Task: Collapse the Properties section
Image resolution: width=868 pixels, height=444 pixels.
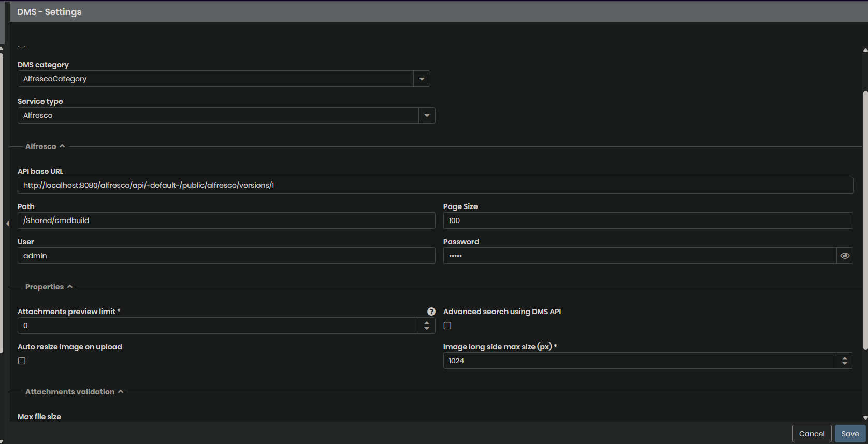Action: coord(70,287)
